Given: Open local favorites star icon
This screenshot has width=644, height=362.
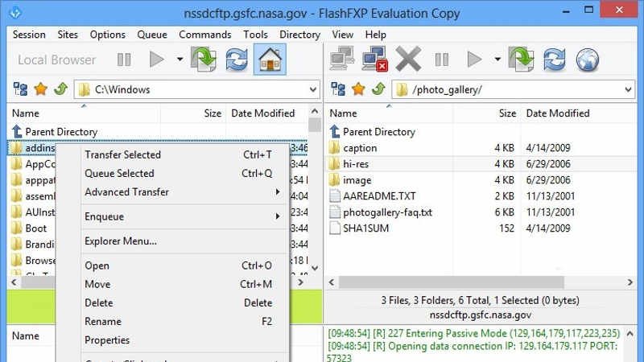Looking at the screenshot, I should [x=41, y=89].
